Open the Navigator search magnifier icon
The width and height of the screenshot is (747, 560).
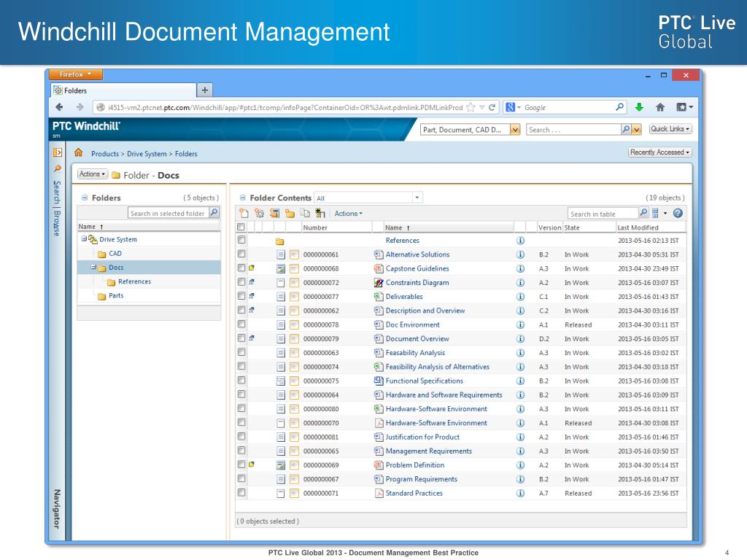(x=58, y=168)
